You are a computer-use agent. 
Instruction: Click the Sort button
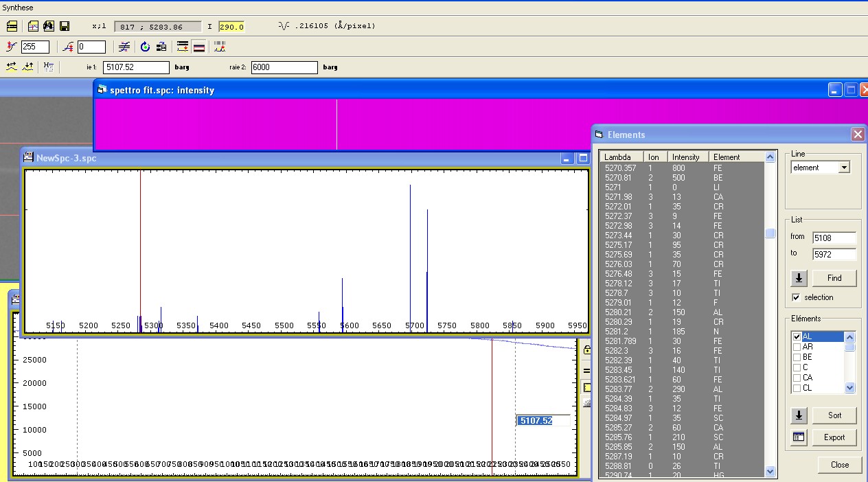[834, 415]
